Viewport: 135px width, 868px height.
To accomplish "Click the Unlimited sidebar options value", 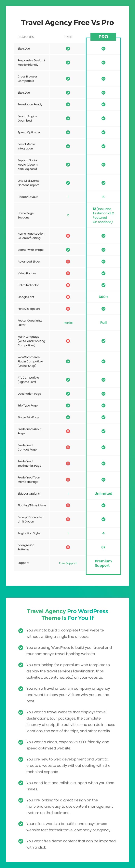I will pos(103,493).
